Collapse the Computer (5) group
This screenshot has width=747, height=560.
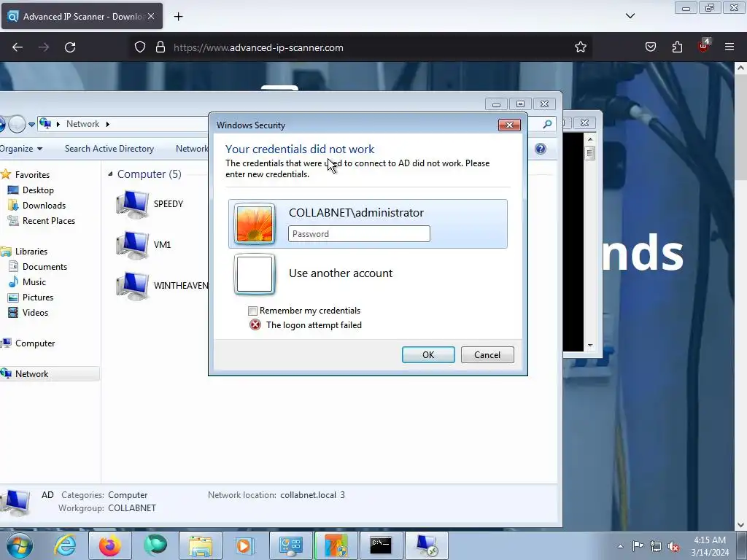coord(110,174)
